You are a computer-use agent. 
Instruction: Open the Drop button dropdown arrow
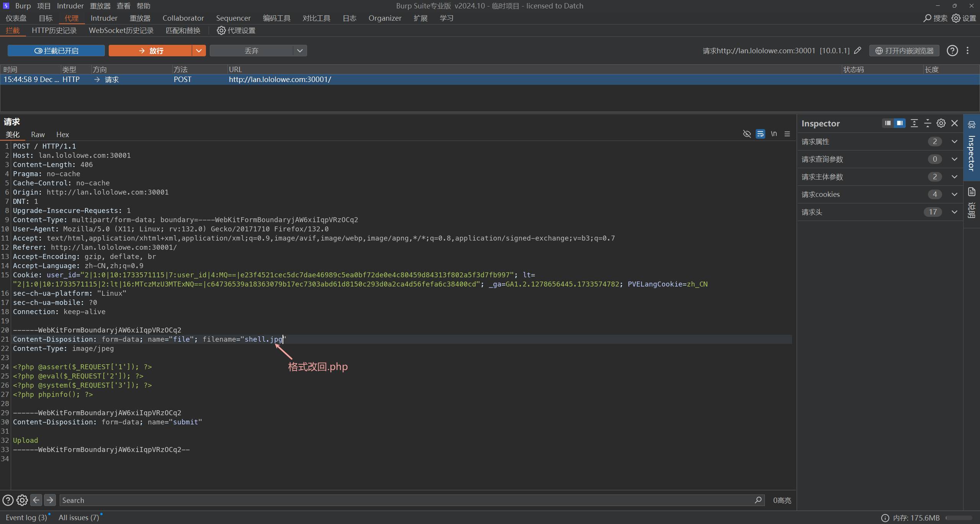click(x=300, y=51)
